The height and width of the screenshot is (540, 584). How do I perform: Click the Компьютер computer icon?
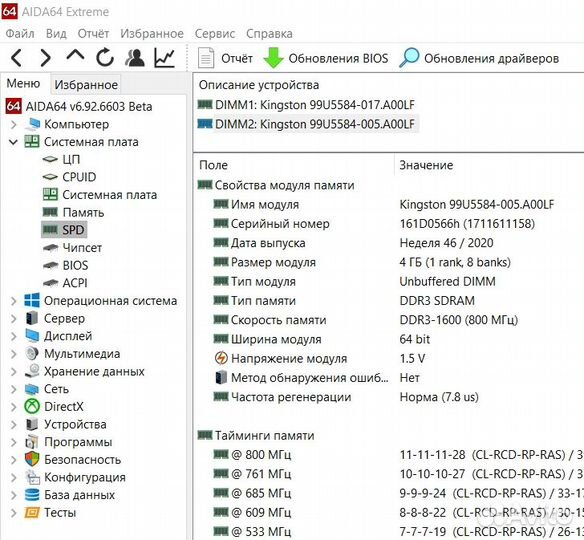click(32, 124)
